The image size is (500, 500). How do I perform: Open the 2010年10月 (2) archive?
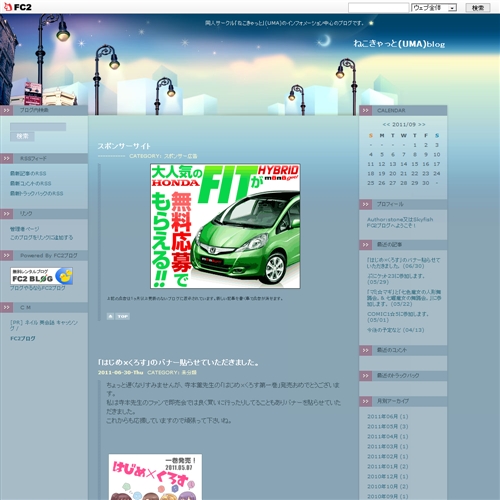(x=388, y=487)
